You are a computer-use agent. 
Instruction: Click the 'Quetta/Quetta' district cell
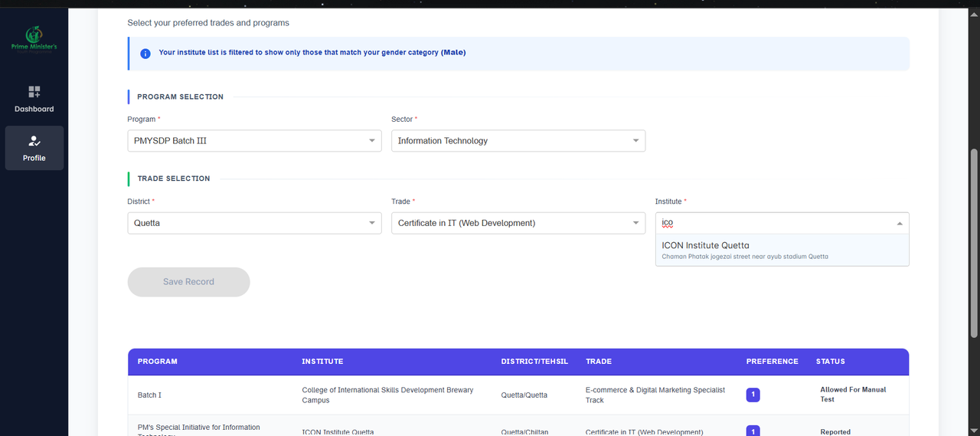tap(524, 395)
